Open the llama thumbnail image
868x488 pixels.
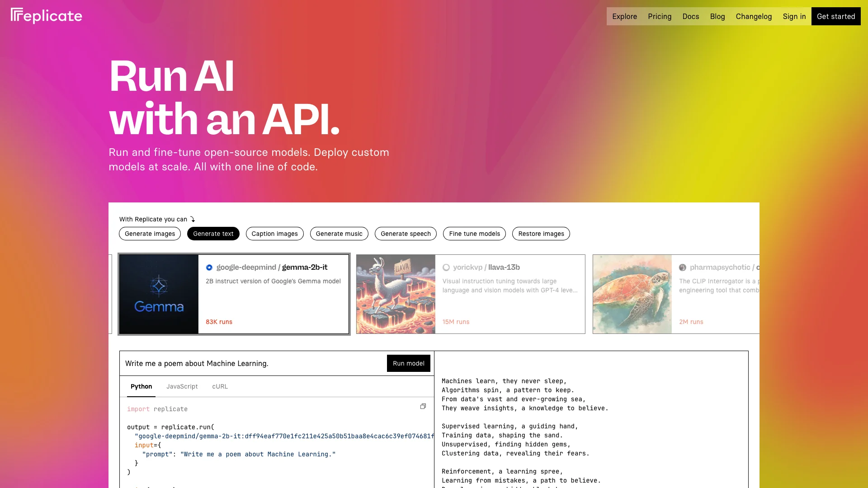[x=396, y=294]
